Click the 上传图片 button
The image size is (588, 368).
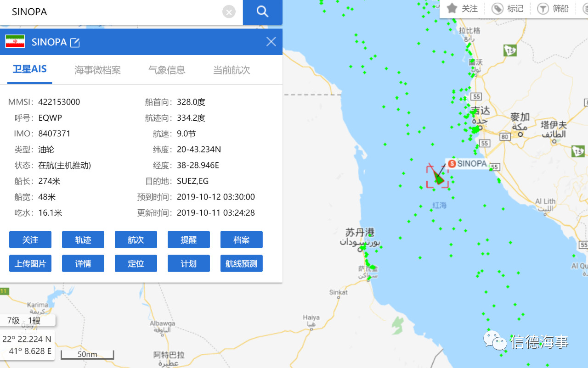pos(30,263)
